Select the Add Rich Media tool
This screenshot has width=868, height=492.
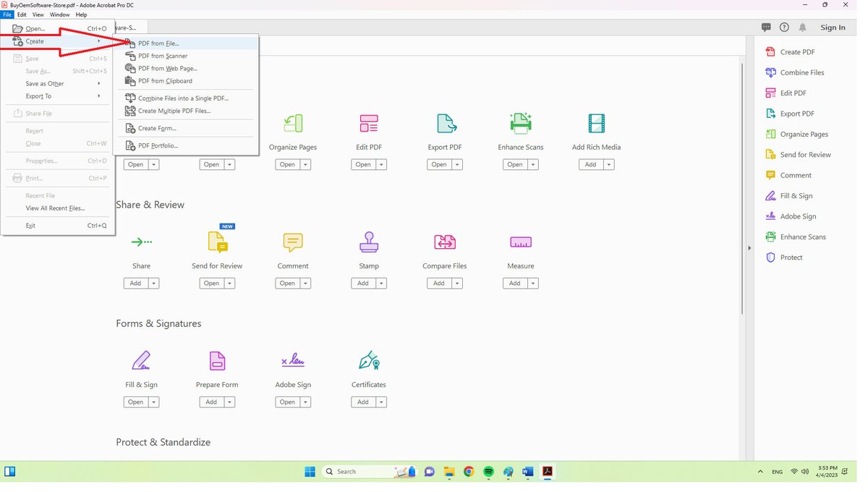click(x=596, y=123)
